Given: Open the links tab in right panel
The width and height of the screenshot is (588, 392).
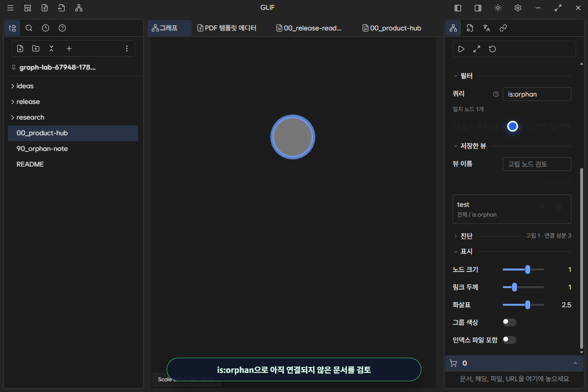Looking at the screenshot, I should (503, 28).
